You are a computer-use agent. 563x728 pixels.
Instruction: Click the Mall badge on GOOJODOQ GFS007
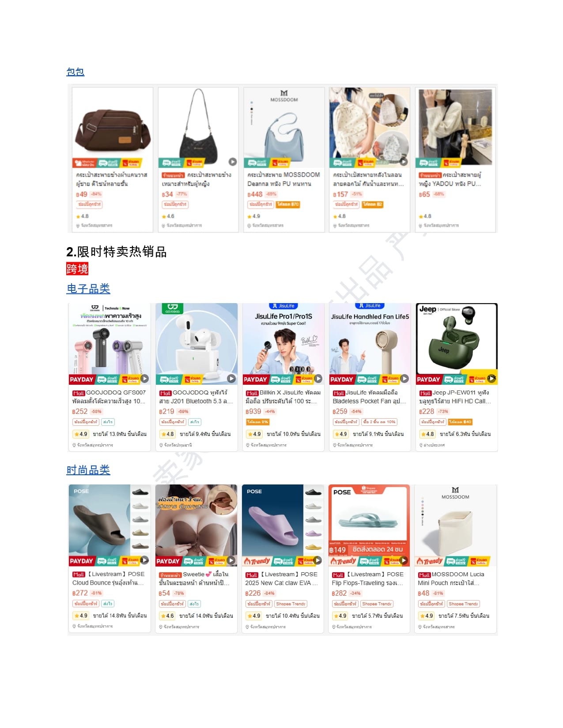[79, 393]
